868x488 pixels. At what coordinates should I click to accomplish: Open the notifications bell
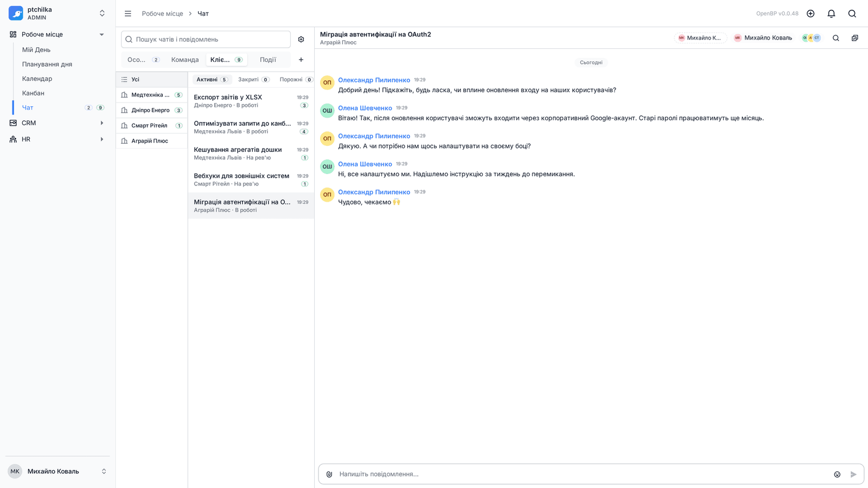(831, 14)
